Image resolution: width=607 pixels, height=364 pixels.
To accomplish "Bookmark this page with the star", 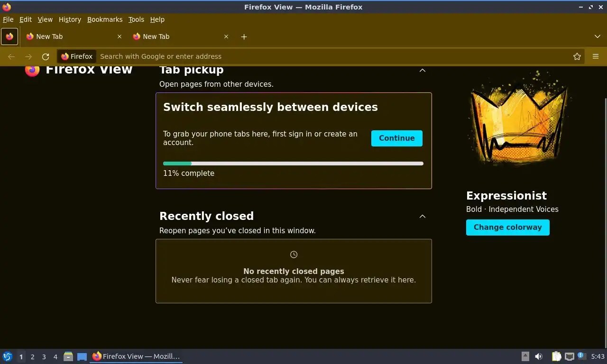I will [x=577, y=56].
